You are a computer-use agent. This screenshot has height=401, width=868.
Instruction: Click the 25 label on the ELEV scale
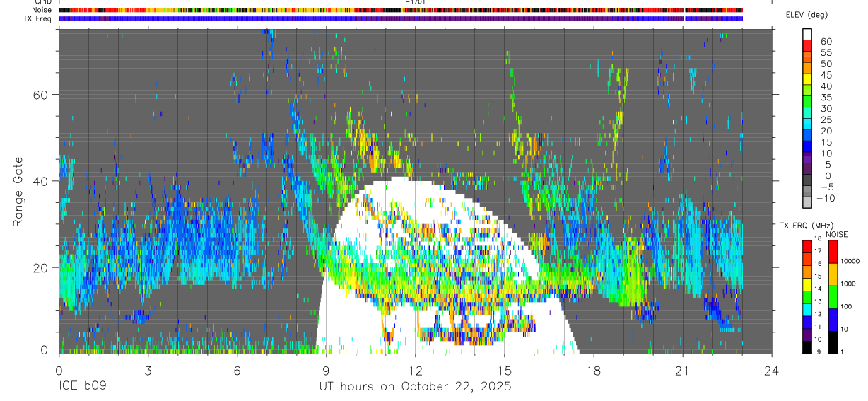(x=825, y=120)
